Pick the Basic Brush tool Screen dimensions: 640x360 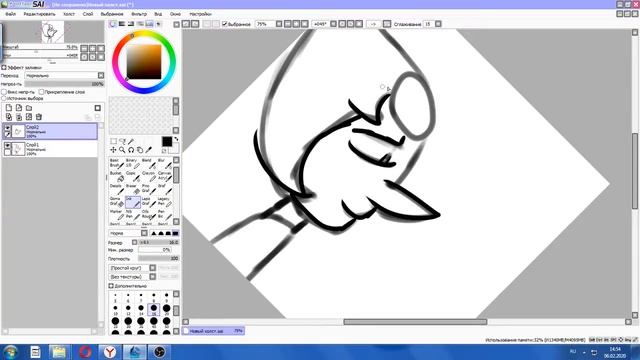[x=117, y=163]
